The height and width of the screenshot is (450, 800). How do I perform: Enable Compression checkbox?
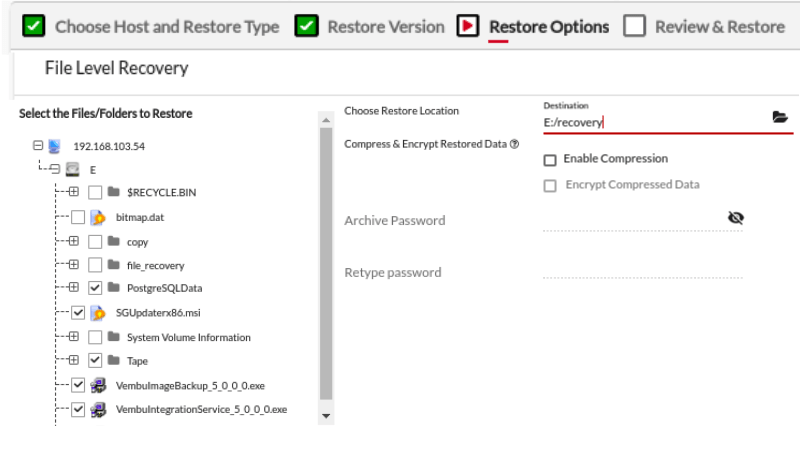(550, 160)
